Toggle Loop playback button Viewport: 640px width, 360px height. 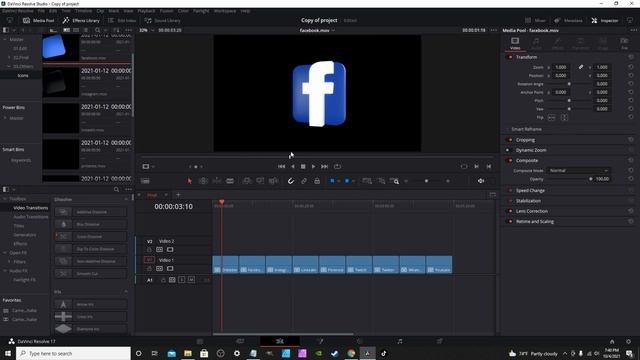pos(337,167)
